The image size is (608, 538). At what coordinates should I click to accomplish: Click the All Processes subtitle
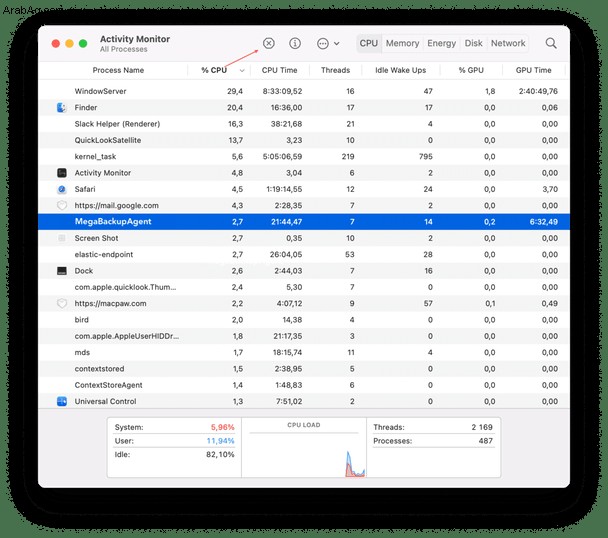pos(124,49)
